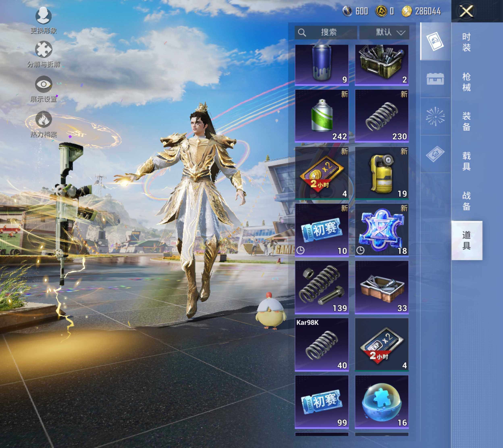Switch to the 时装 tab
The image size is (503, 448).
point(466,42)
